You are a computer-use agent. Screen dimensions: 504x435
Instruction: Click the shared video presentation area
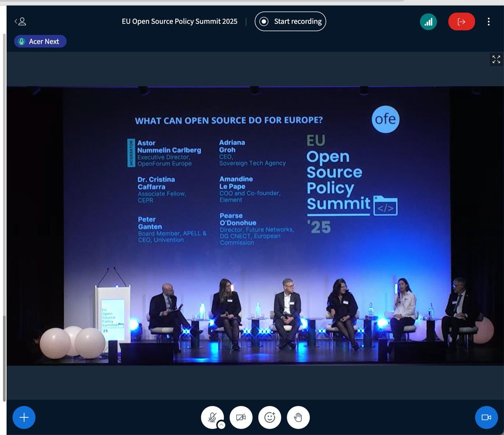pos(255,226)
